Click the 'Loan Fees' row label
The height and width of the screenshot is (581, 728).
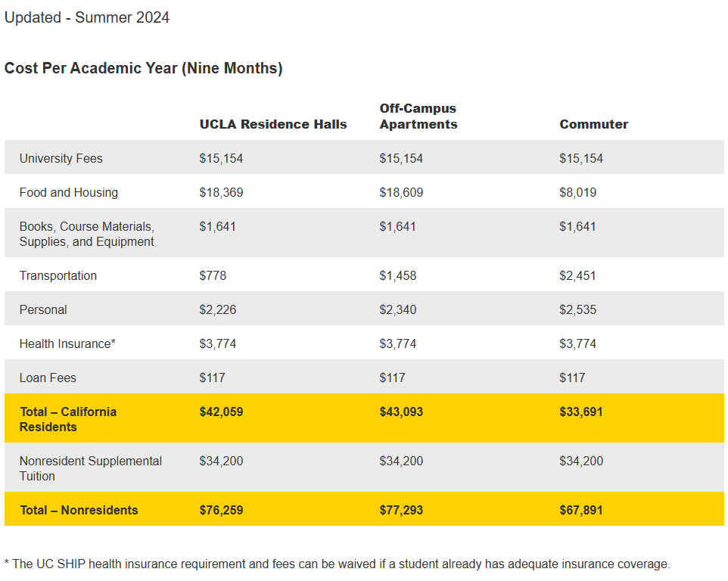(x=48, y=378)
